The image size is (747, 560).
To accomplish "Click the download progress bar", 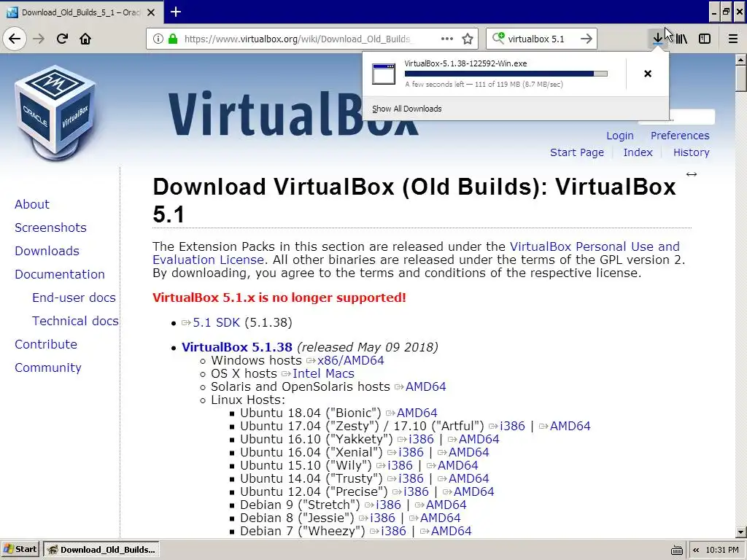I will click(x=506, y=74).
